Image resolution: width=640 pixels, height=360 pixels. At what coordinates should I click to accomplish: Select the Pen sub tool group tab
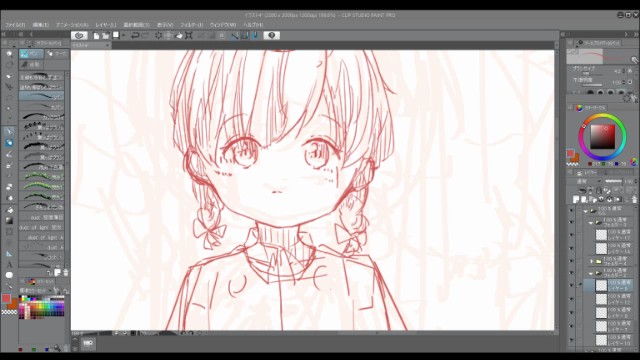pos(31,54)
